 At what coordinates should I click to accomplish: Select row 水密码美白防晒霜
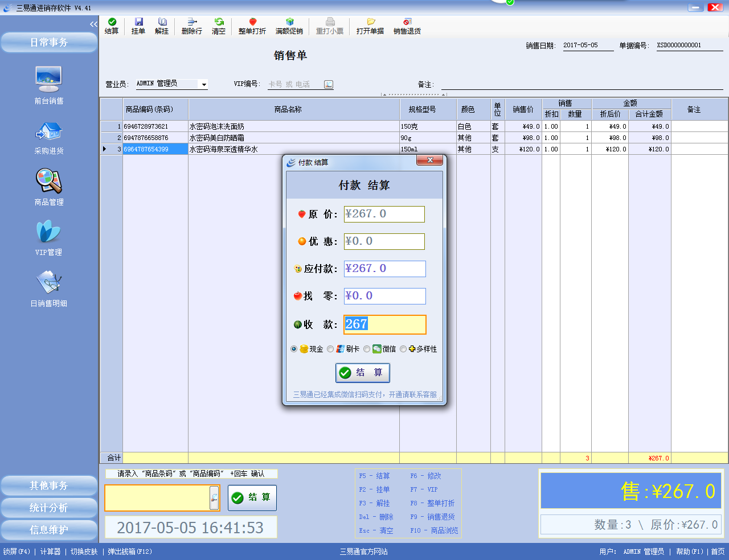click(x=414, y=138)
